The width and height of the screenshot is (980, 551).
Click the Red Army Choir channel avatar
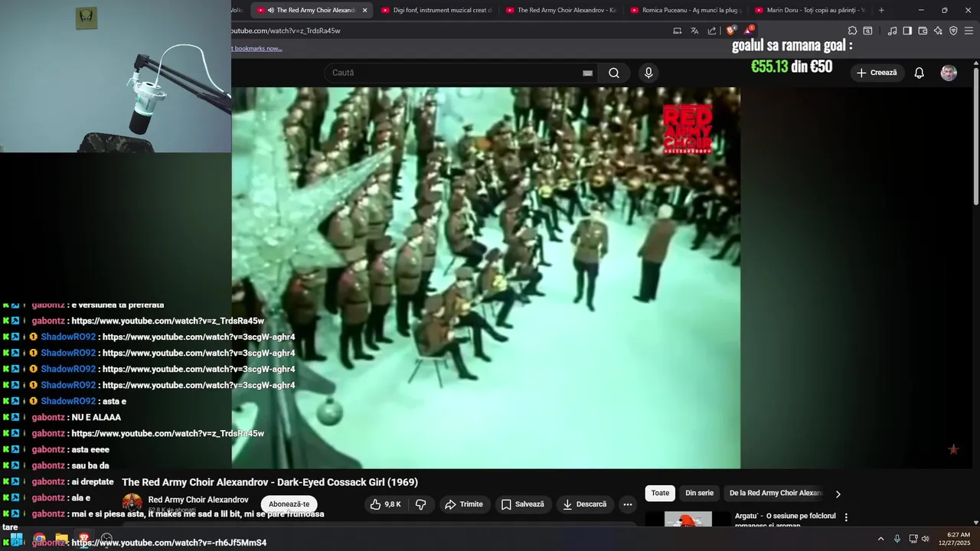(x=132, y=503)
